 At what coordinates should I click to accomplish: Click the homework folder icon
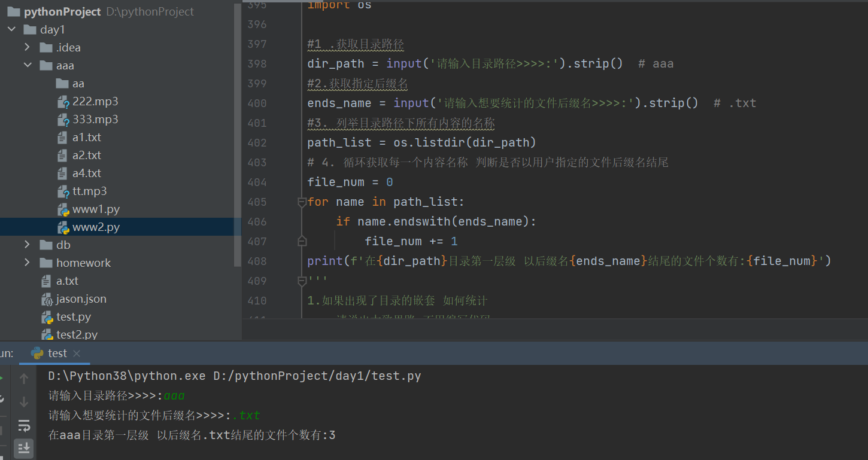[x=46, y=263]
